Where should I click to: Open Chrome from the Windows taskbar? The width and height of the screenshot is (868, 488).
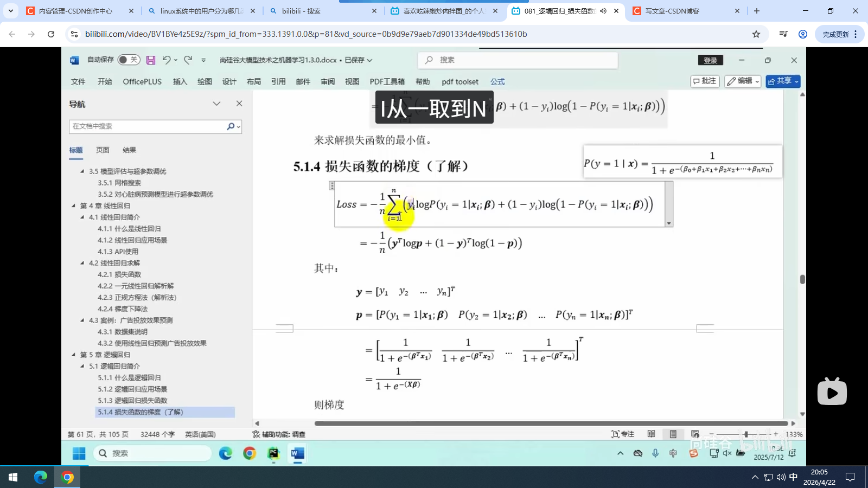(68, 477)
